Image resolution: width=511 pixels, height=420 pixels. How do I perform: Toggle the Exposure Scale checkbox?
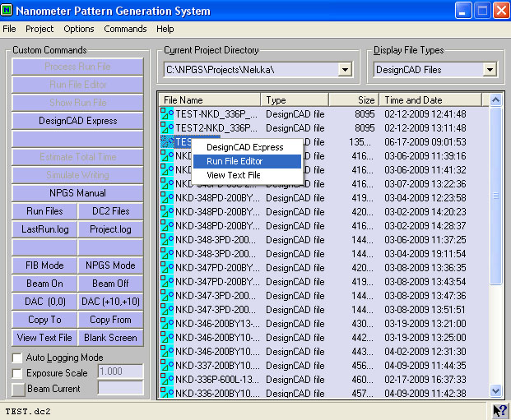click(17, 372)
